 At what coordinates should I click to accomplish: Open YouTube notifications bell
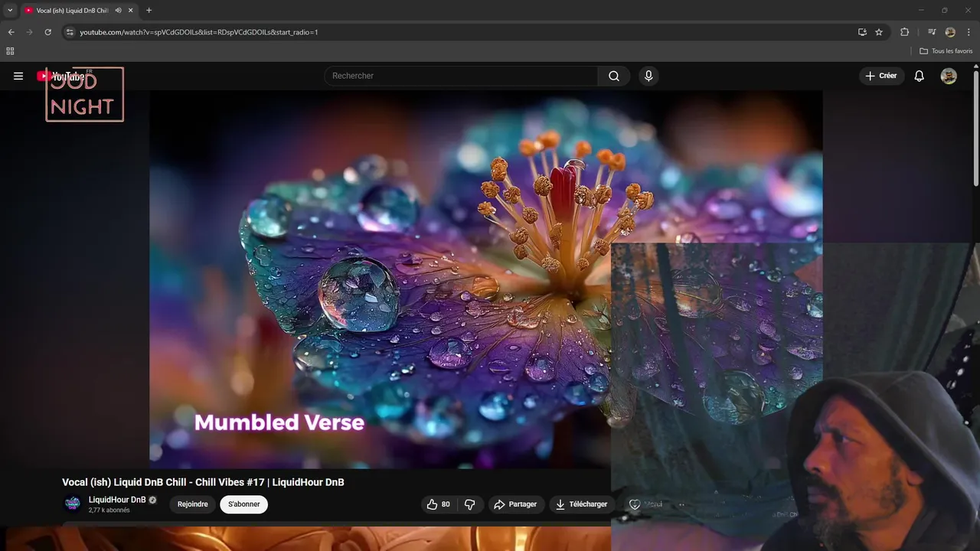point(920,76)
